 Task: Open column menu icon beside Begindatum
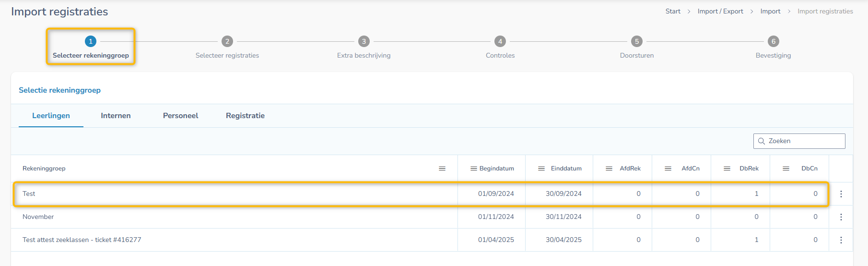pos(473,169)
